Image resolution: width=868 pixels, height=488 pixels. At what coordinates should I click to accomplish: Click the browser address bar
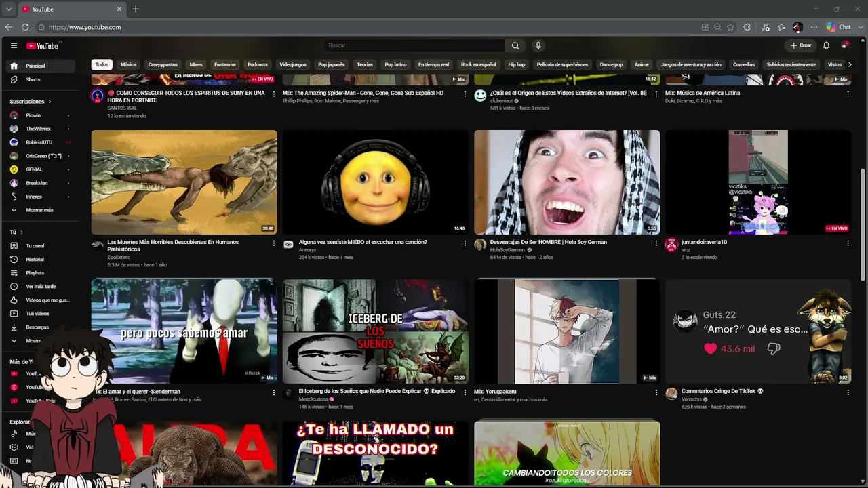(x=366, y=27)
